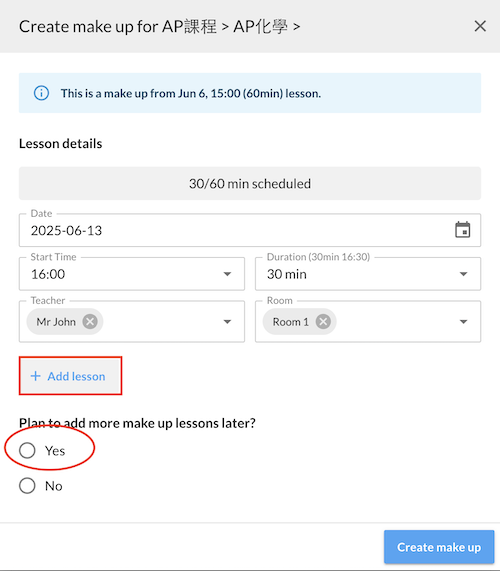Viewport: 500px width, 571px height.
Task: Click the Room 1 chip label
Action: [291, 322]
